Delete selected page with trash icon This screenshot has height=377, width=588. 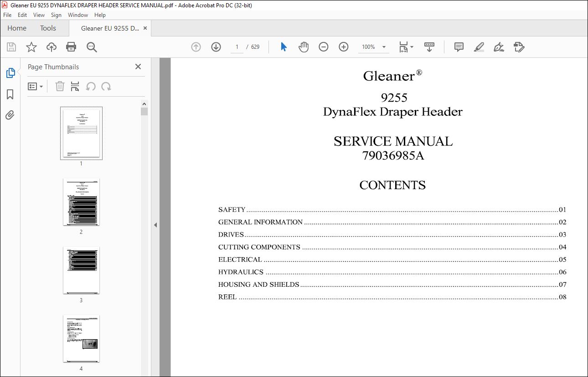[x=60, y=86]
